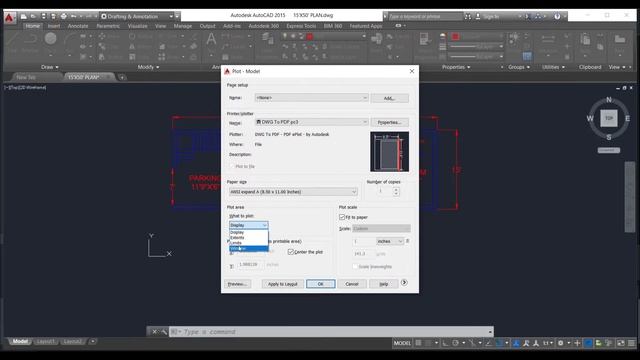Open the inches units dropdown in Plot scale
This screenshot has width=640, height=360.
(390, 242)
